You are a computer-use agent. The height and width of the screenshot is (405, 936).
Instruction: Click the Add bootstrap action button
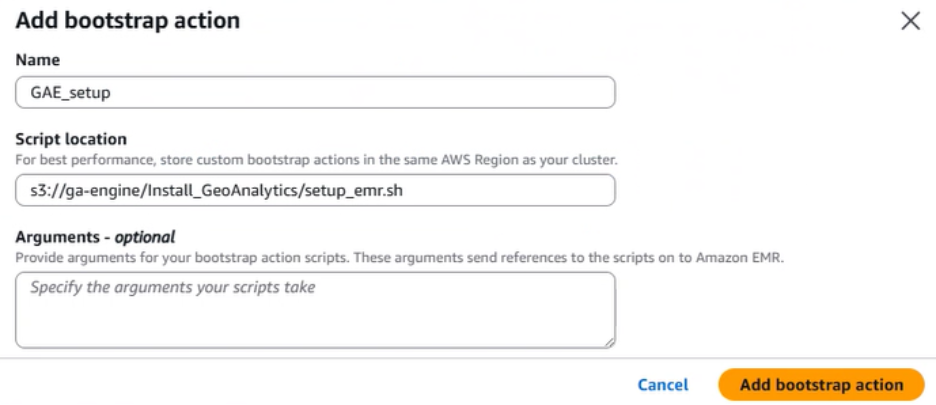pyautogui.click(x=821, y=385)
